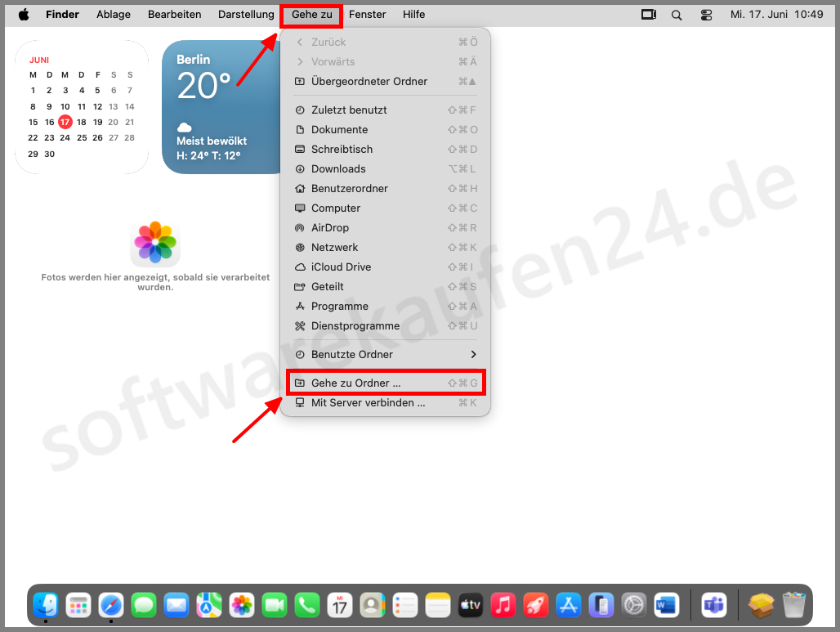Open Downloads from the Gehe zu menu

point(385,169)
